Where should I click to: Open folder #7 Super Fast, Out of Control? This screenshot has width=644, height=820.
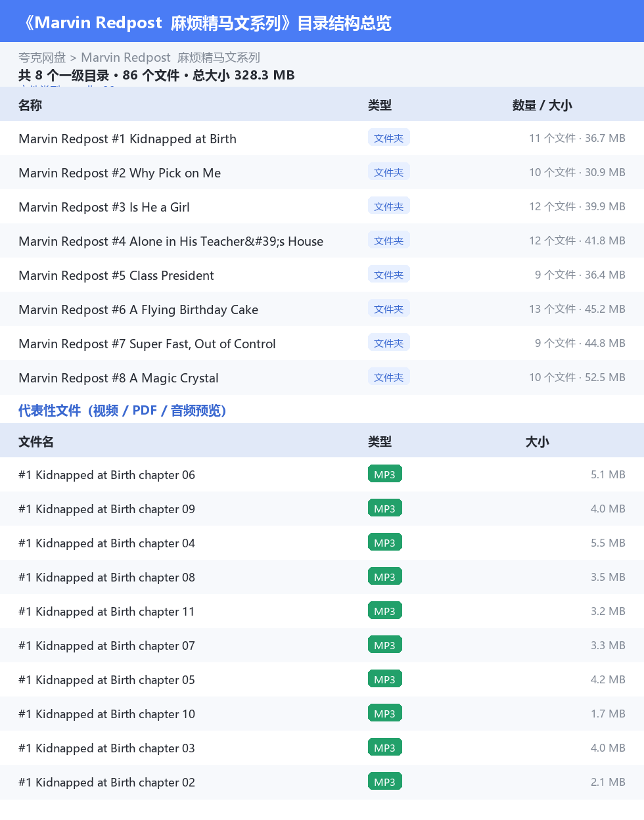[147, 344]
